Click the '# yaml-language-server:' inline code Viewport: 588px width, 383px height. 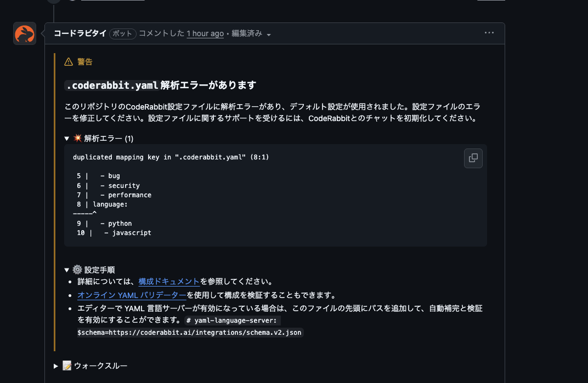click(x=232, y=321)
